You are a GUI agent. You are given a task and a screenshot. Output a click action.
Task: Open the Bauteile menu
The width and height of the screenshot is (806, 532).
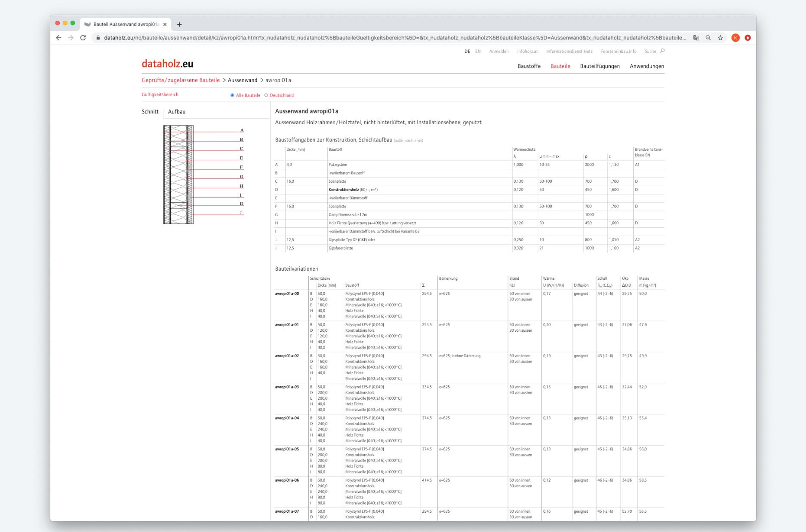[560, 66]
